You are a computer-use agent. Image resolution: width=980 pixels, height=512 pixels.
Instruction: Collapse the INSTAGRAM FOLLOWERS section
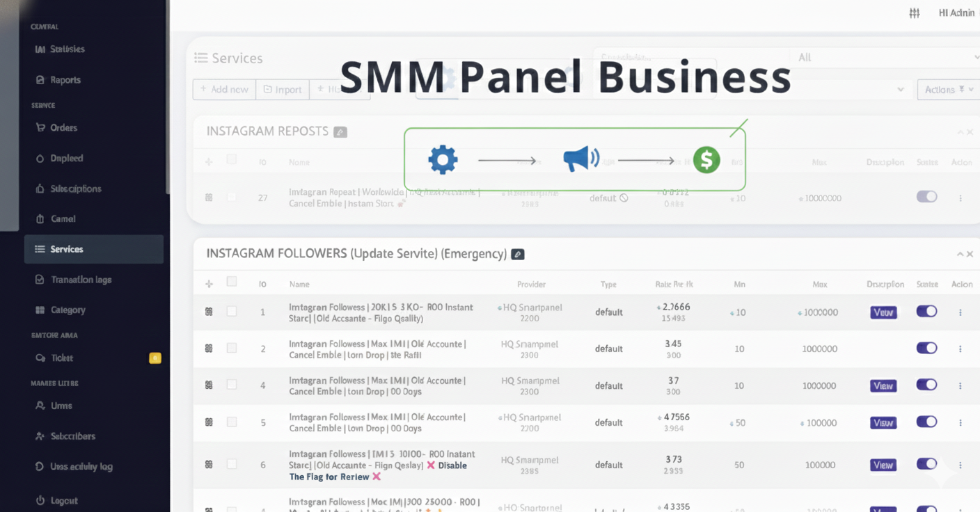959,254
